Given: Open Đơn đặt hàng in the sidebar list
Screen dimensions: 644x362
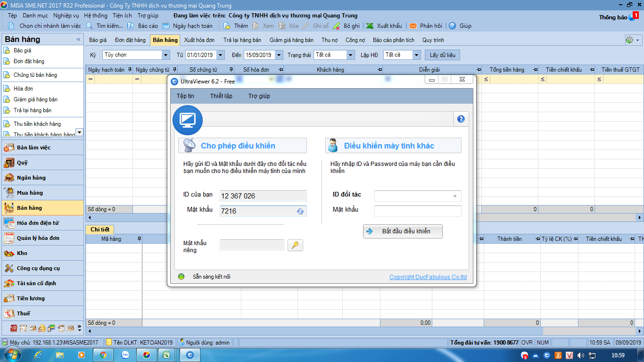Looking at the screenshot, I should (29, 61).
